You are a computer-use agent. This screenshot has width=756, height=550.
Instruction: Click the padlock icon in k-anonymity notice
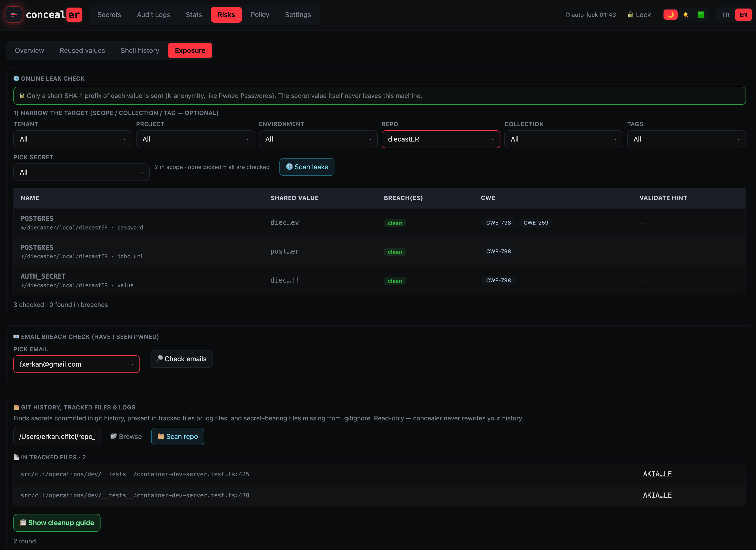[x=22, y=96]
